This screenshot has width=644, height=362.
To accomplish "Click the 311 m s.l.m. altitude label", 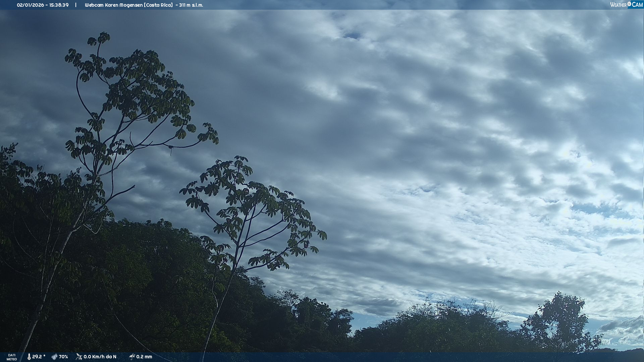I will 191,5.
